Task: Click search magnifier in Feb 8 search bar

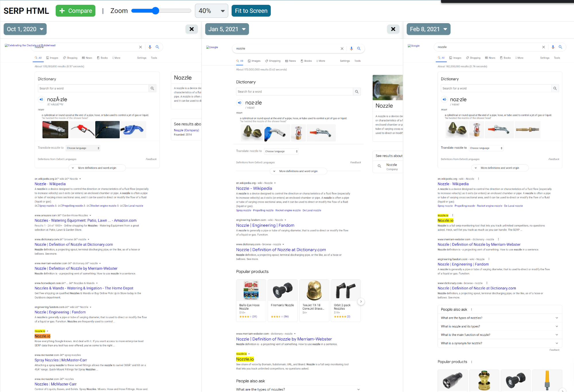Action: [x=560, y=47]
